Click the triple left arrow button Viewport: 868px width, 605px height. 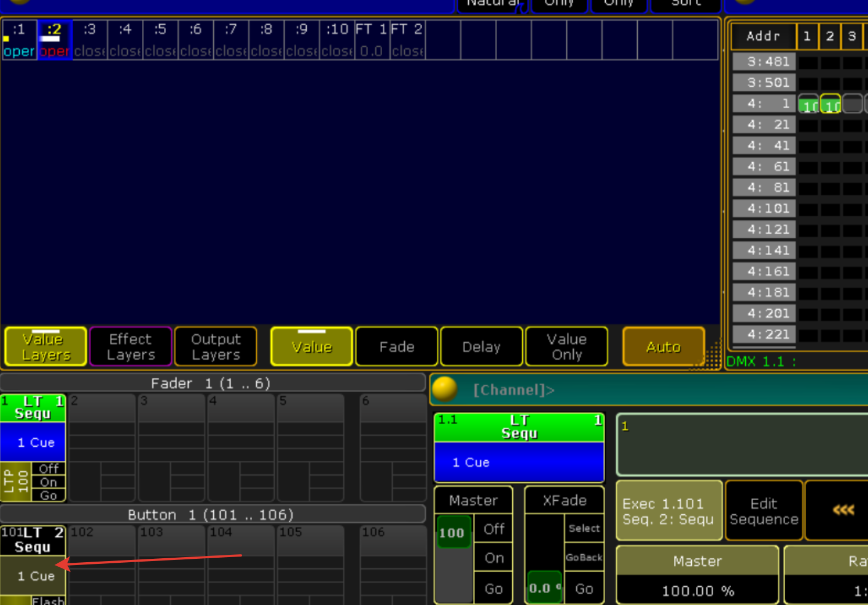(843, 510)
